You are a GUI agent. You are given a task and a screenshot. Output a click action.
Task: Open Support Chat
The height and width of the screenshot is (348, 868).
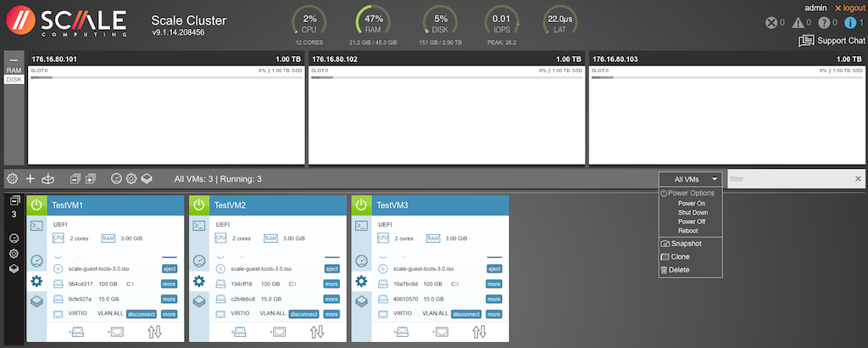point(830,41)
